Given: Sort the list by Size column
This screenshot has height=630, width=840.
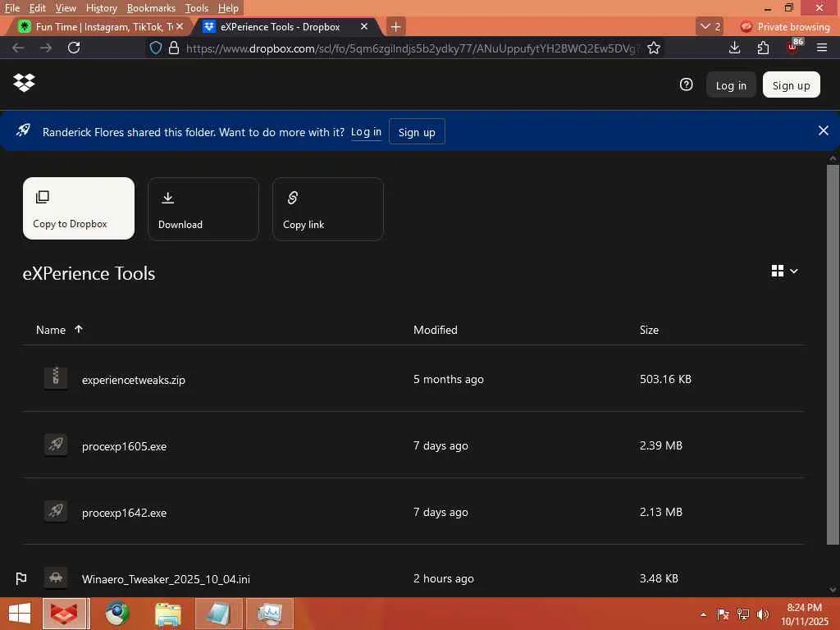Looking at the screenshot, I should coord(649,330).
